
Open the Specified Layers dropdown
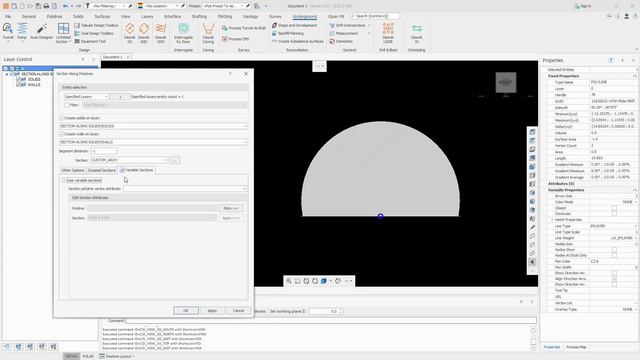click(86, 97)
